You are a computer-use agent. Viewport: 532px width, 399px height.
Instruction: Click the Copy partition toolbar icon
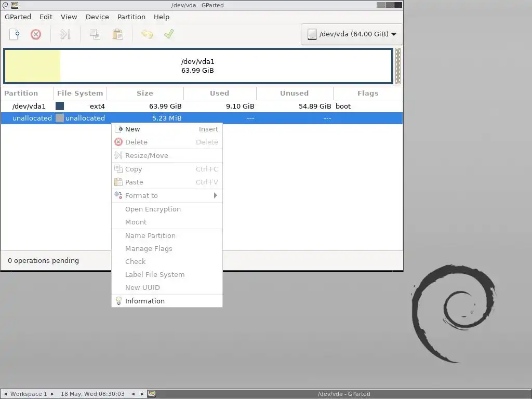coord(95,34)
